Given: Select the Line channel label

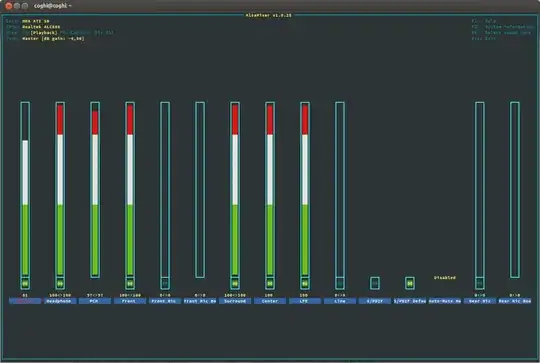Looking at the screenshot, I should 340,301.
